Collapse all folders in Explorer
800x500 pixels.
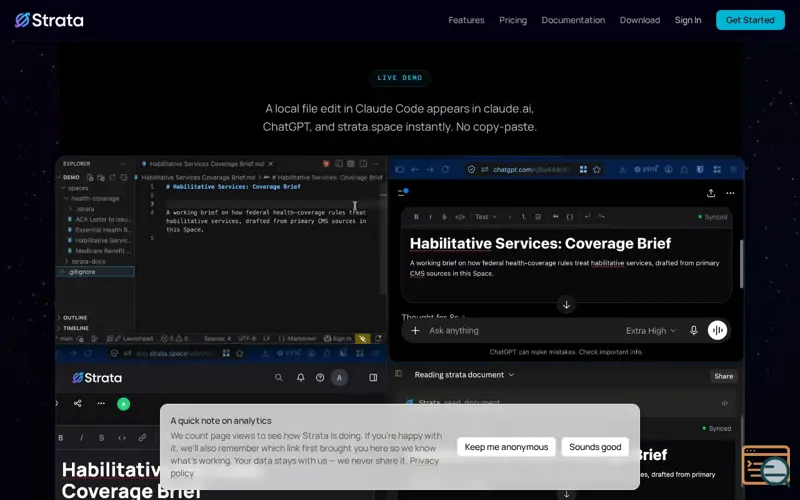click(x=123, y=178)
